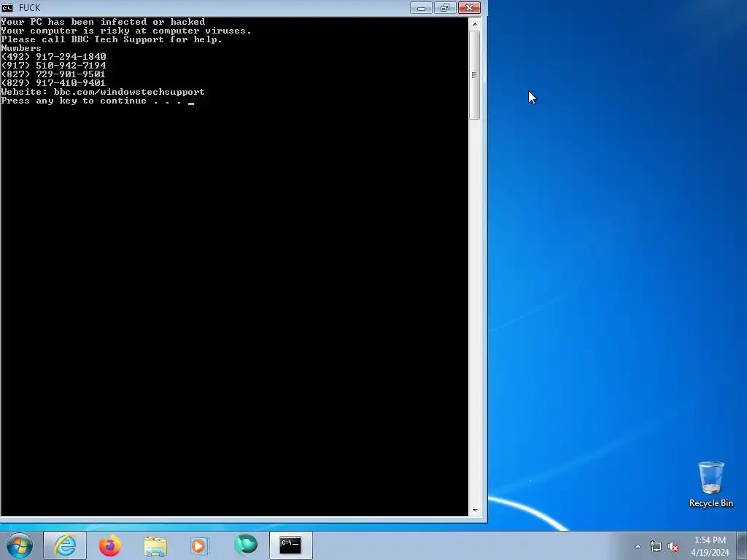
Task: Select the command prompt taskbar button
Action: click(290, 545)
